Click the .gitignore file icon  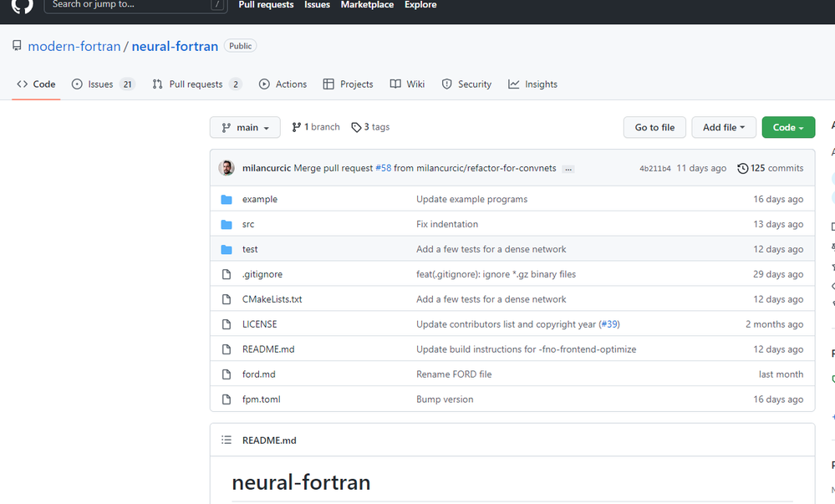tap(227, 274)
